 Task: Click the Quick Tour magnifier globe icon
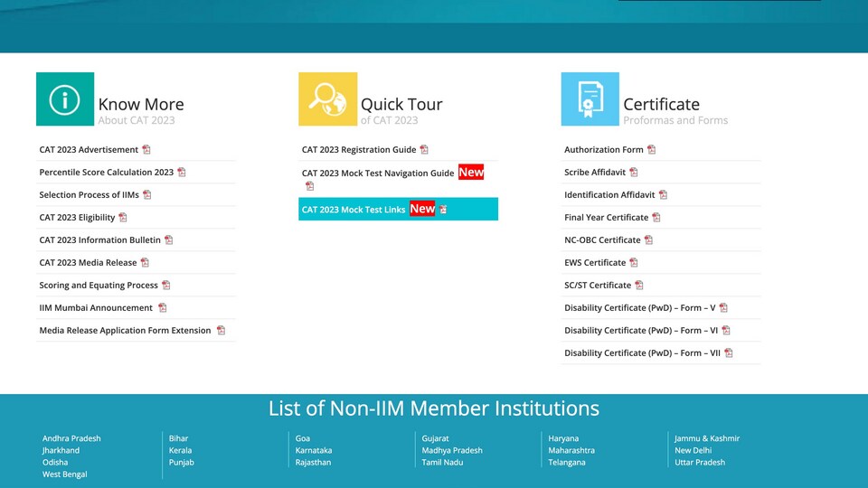(x=327, y=99)
